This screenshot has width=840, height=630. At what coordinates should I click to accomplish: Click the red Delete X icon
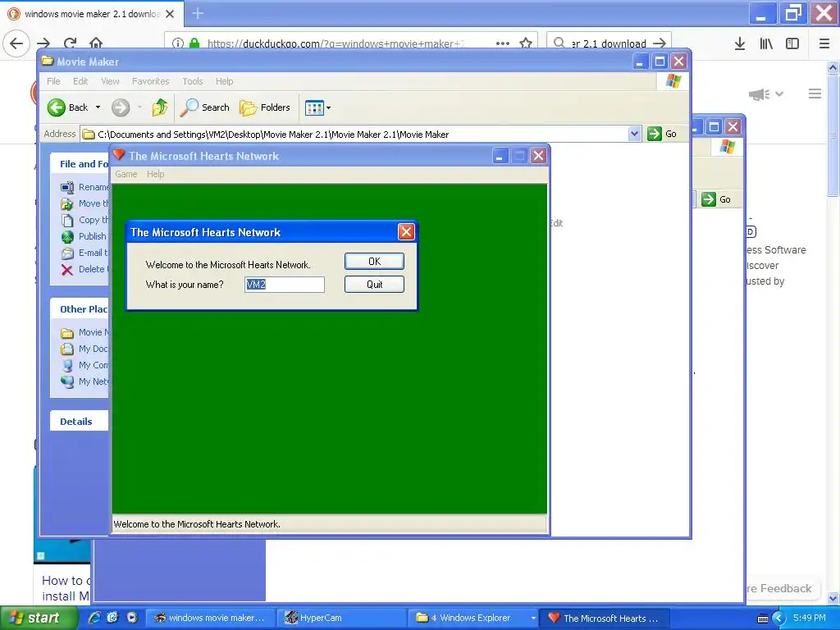coord(67,269)
